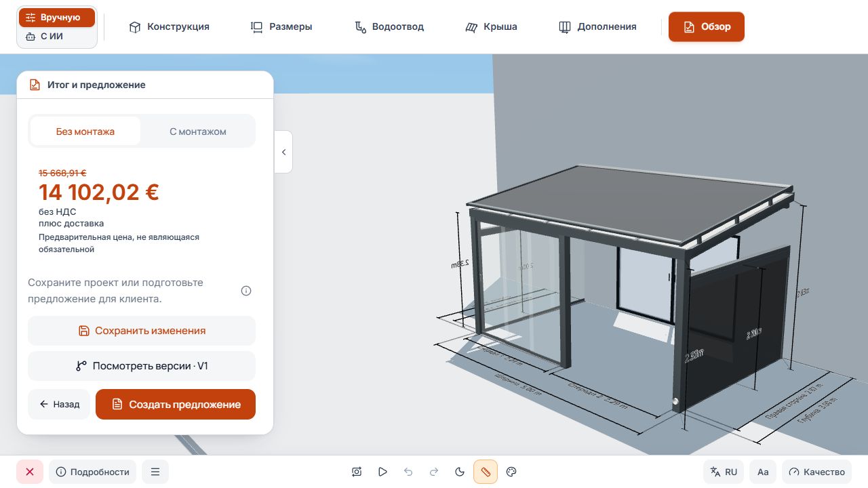Switch to Вручную manual mode

[x=57, y=18]
